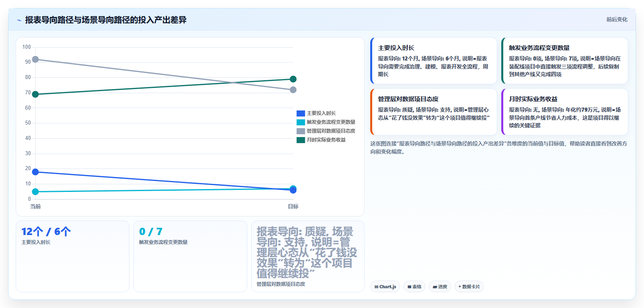Screen dimensions: 644x308
Task: Toggle the 管理层对数据项目态度 grey legend swatch
Action: [301, 131]
